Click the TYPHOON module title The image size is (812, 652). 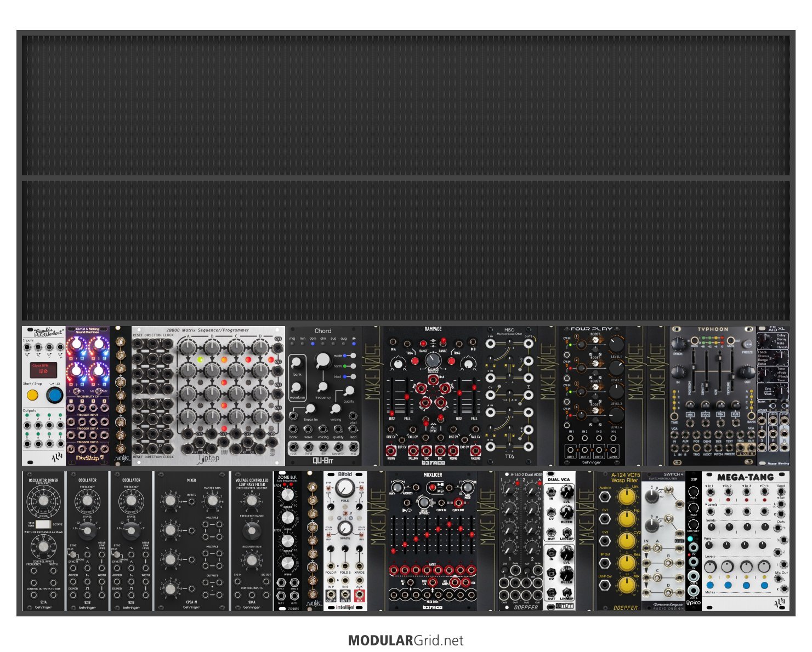pos(713,330)
